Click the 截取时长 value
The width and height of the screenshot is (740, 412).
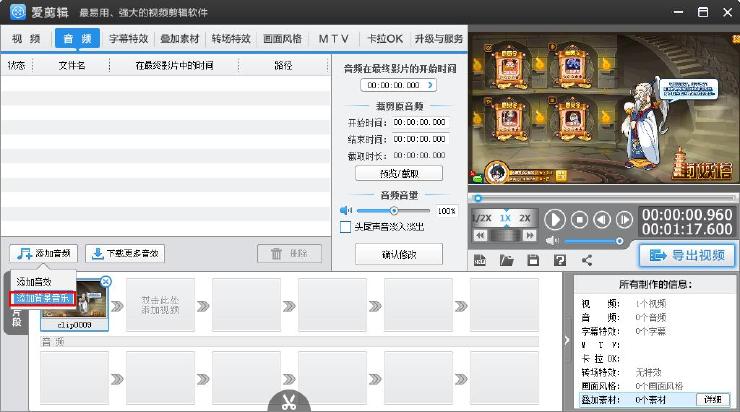(420, 155)
